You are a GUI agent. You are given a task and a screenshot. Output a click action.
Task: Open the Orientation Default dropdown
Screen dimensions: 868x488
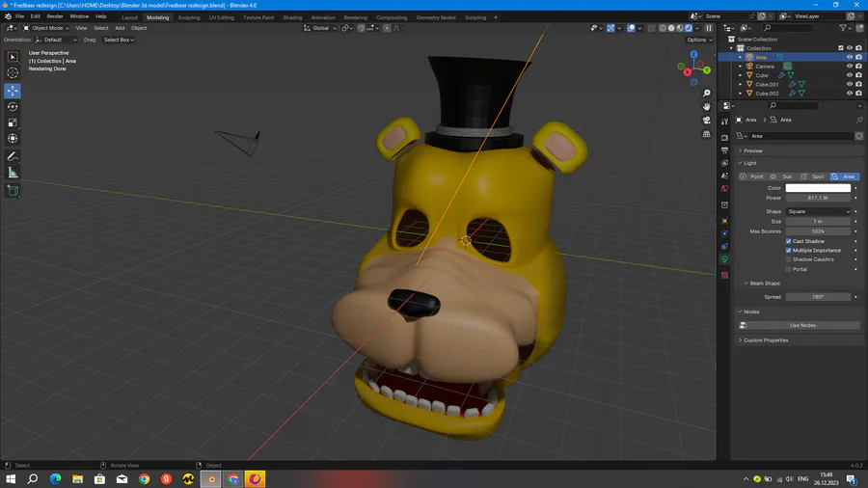(56, 40)
